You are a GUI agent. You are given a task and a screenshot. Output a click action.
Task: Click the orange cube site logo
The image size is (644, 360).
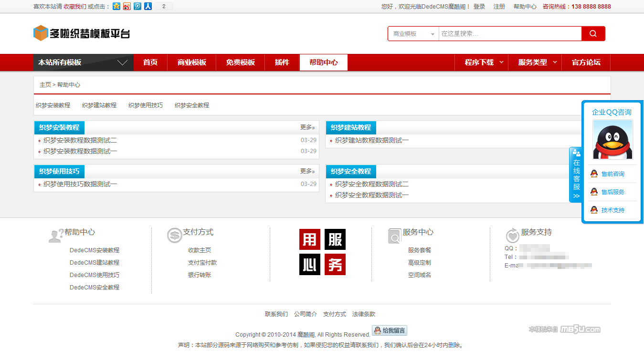(41, 33)
